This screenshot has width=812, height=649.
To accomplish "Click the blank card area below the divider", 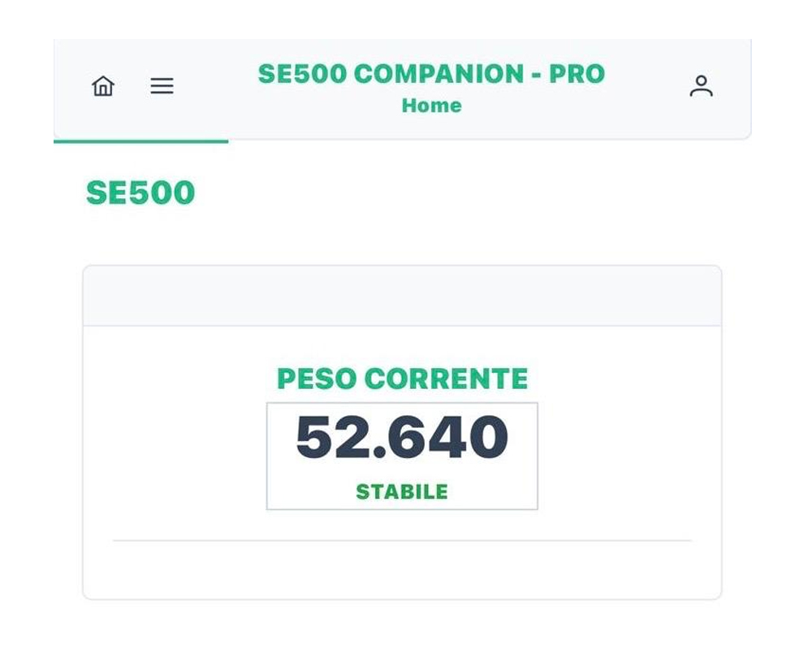I will [402, 570].
